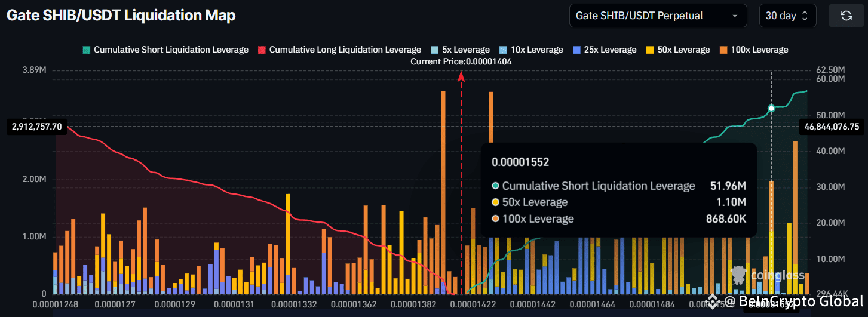The image size is (868, 317).
Task: Toggle Cumulative Short Liquidation Leverage legend
Action: click(x=165, y=50)
